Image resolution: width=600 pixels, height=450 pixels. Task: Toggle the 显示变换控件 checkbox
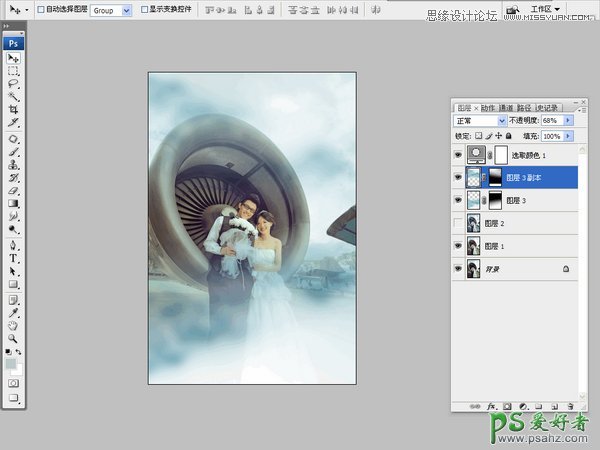[144, 9]
